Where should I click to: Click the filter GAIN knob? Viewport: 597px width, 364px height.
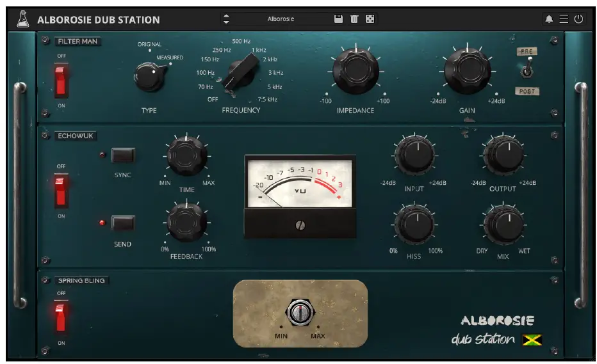[x=467, y=71]
